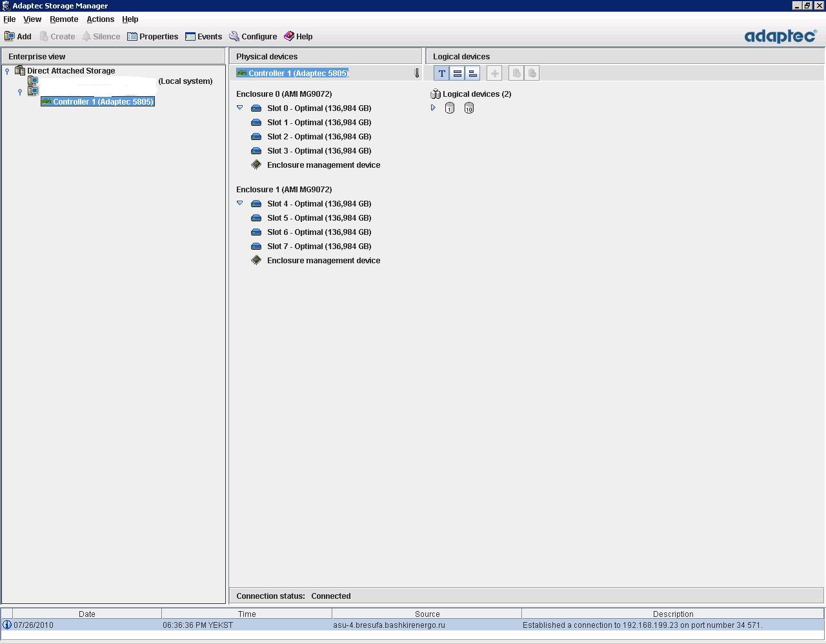Select logical device 1 cylinder icon
Viewport: 826px width, 644px height.
[450, 108]
